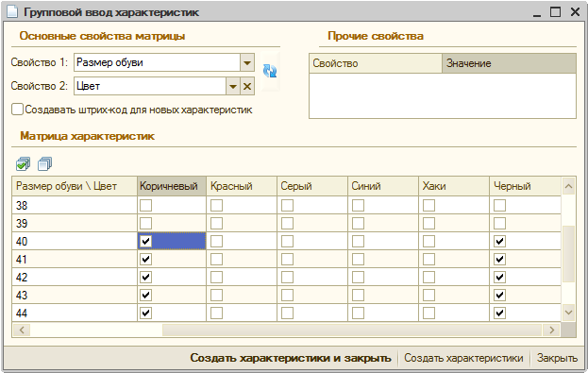
Task: Clear Свойство 2 with the X icon
Action: (247, 86)
